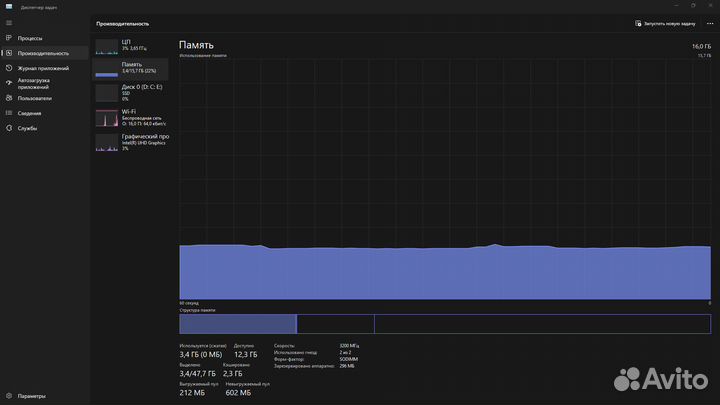Open the Сведения details icon

(x=8, y=113)
